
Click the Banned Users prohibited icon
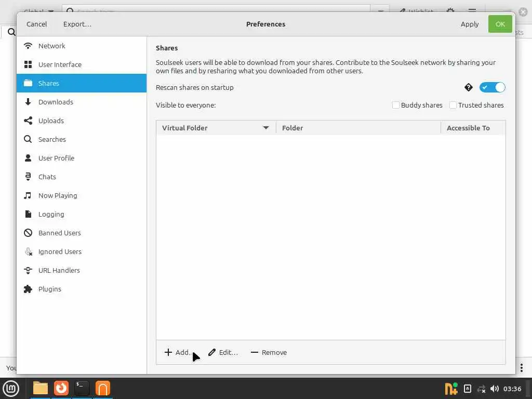click(28, 233)
